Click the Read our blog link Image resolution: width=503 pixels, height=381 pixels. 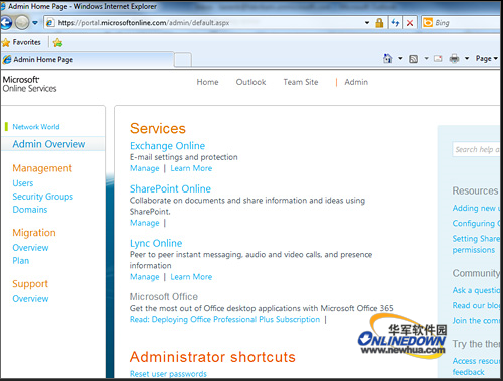(477, 305)
